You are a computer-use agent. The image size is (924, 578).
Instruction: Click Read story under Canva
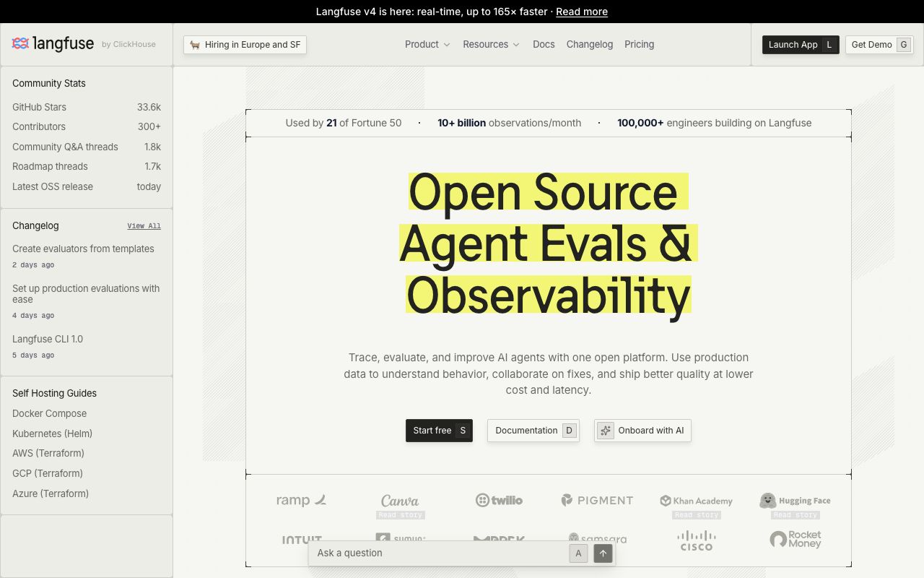pyautogui.click(x=401, y=515)
